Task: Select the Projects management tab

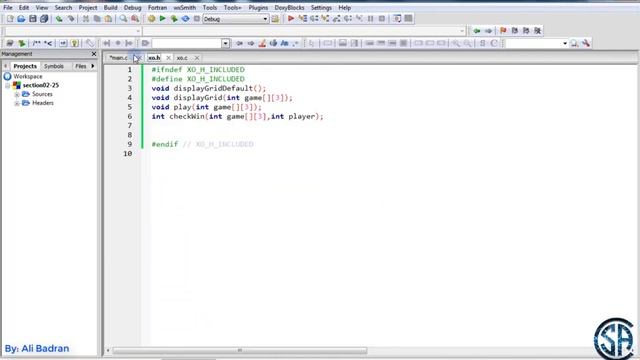Action: [25, 66]
